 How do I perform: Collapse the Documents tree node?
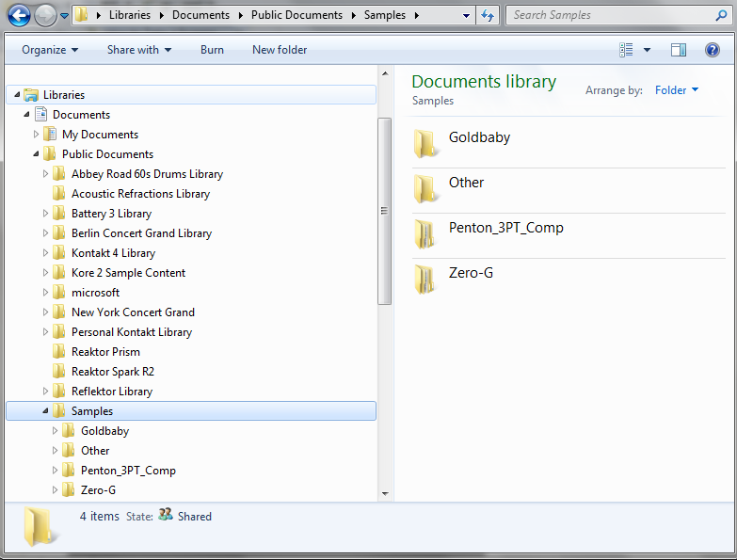(26, 115)
